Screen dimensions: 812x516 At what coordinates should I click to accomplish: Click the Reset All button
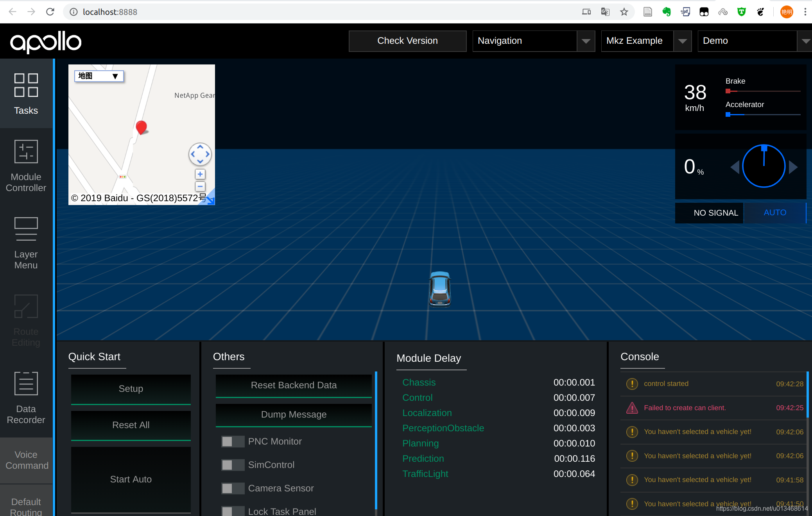coord(131,424)
